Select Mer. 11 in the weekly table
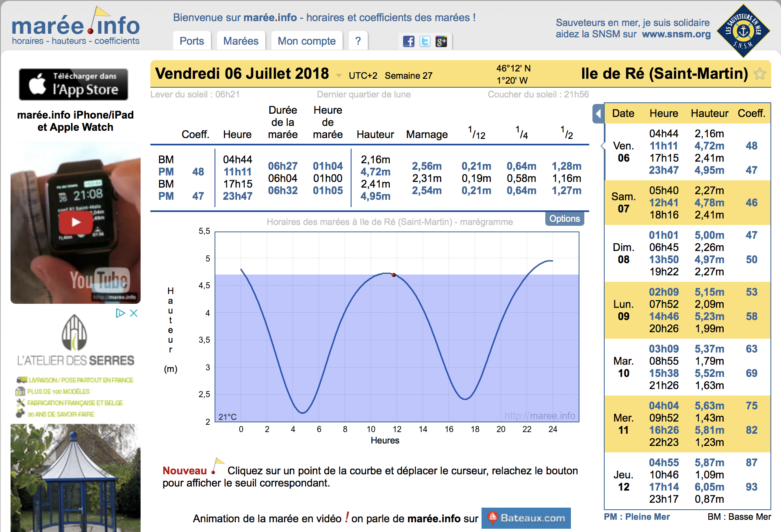The height and width of the screenshot is (532, 781). coord(623,424)
